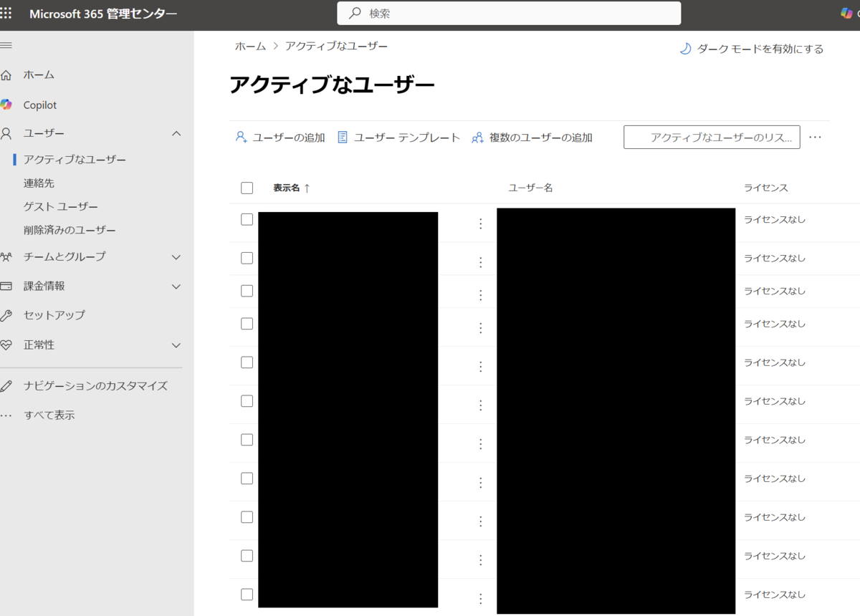Open the app launcher waffle icon
Image resolution: width=860 pixels, height=616 pixels.
point(6,14)
